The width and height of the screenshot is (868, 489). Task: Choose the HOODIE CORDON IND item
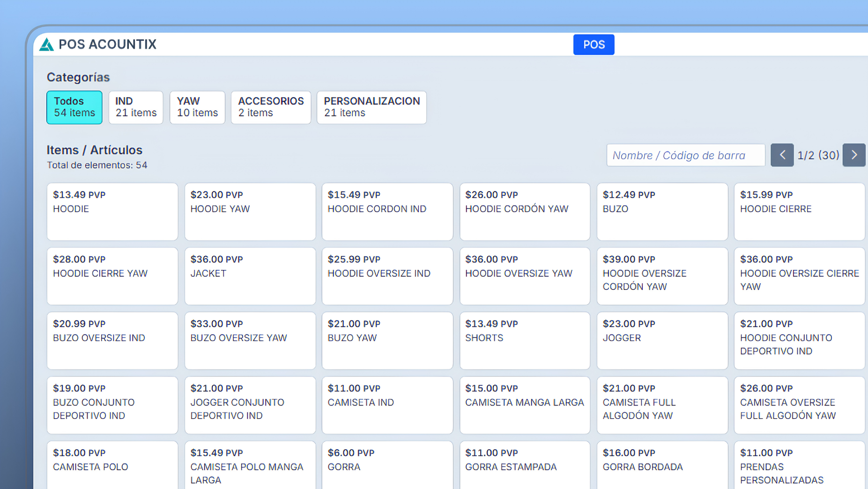point(387,212)
